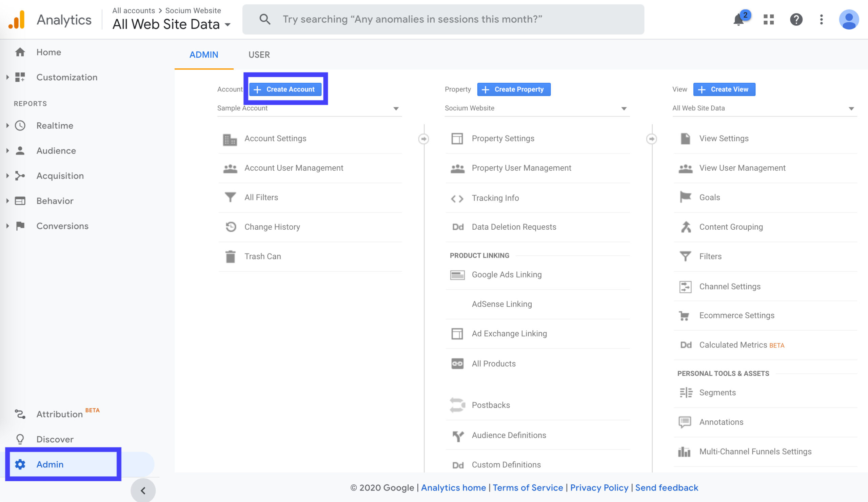Viewport: 868px width, 502px height.
Task: Click the Goals flag icon
Action: tap(685, 197)
